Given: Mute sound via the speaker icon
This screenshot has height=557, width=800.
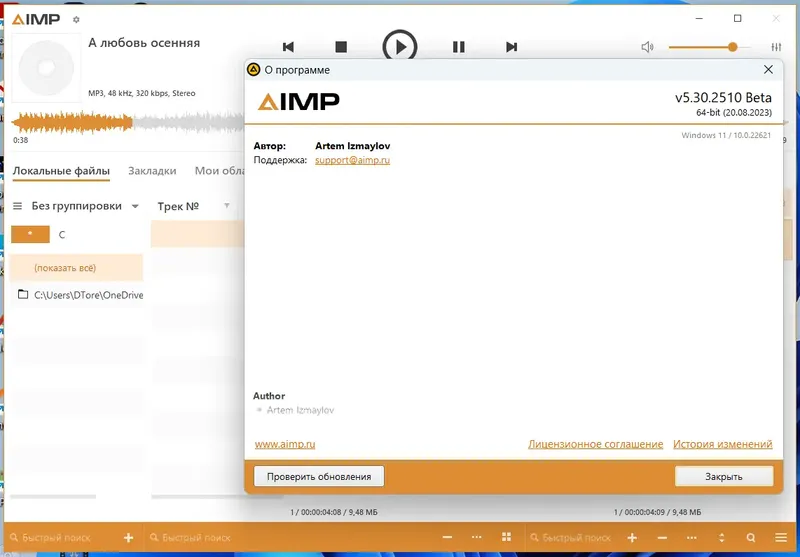Looking at the screenshot, I should (x=647, y=47).
